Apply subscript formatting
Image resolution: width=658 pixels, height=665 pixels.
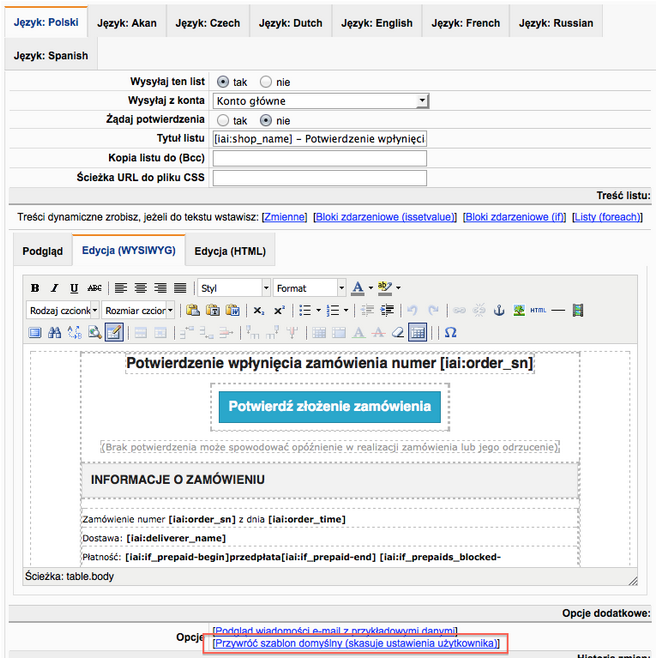[x=259, y=310]
